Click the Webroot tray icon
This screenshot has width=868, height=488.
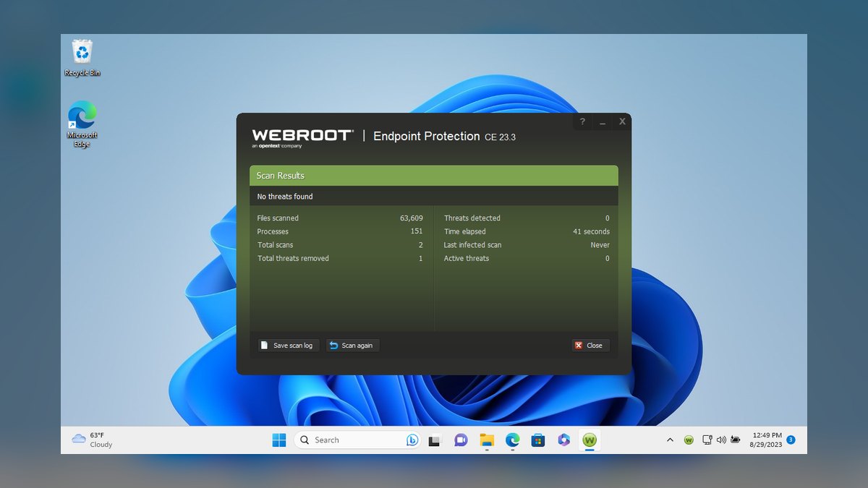tap(689, 440)
